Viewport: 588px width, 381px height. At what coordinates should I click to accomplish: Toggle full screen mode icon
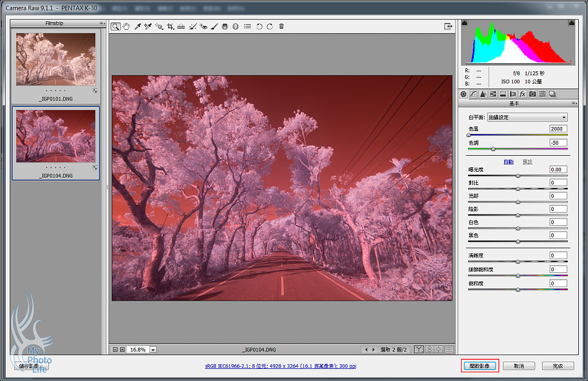pyautogui.click(x=448, y=26)
